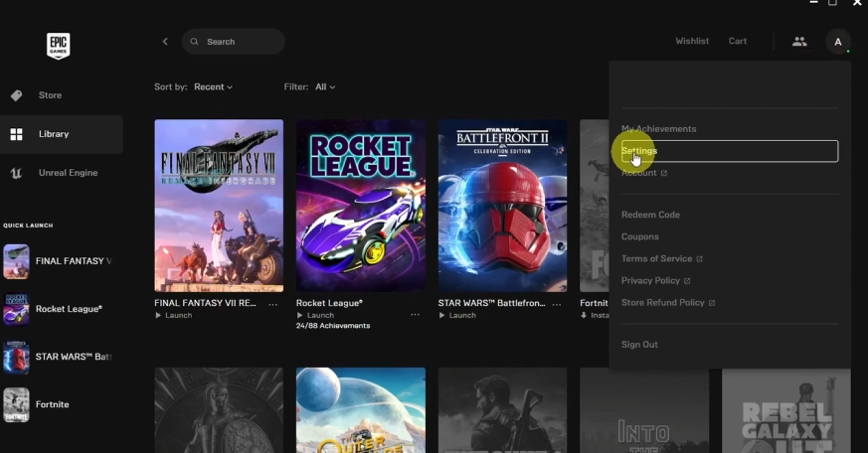Screen dimensions: 868x453
Task: Click FINAL FANTASY VII RE... title text
Action: pyautogui.click(x=206, y=303)
